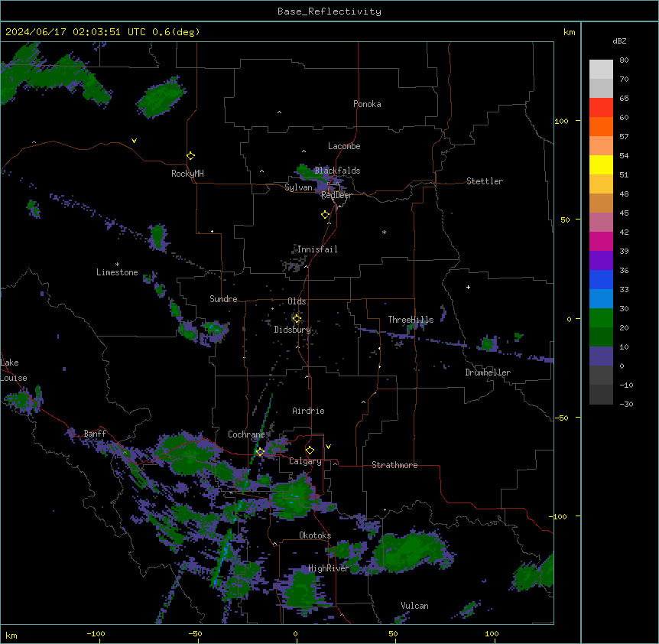Click the RockyMH label
Screen dimensions: 659x644
(x=187, y=173)
